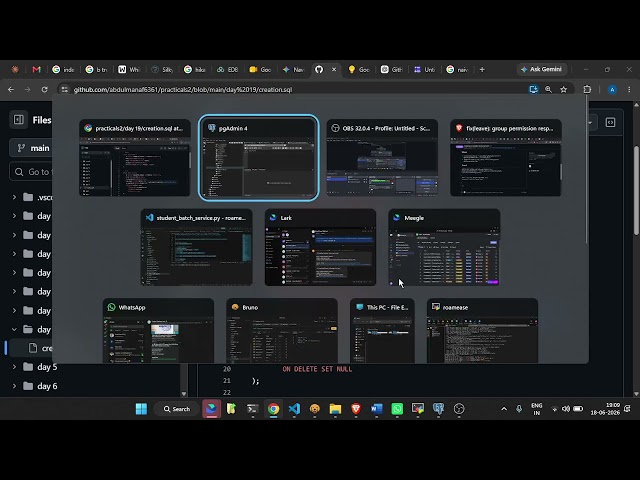Click Ask Gemini button in Chrome
This screenshot has height=480, width=640.
point(542,69)
